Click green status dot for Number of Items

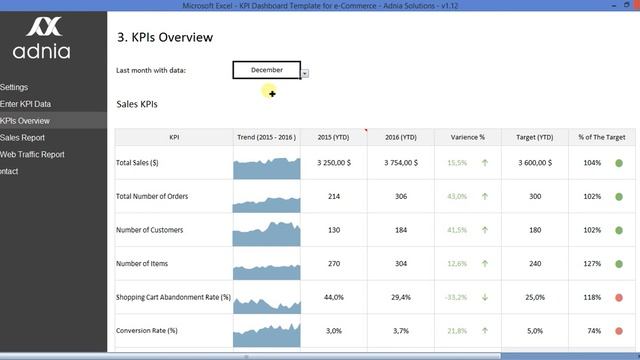pos(619,264)
